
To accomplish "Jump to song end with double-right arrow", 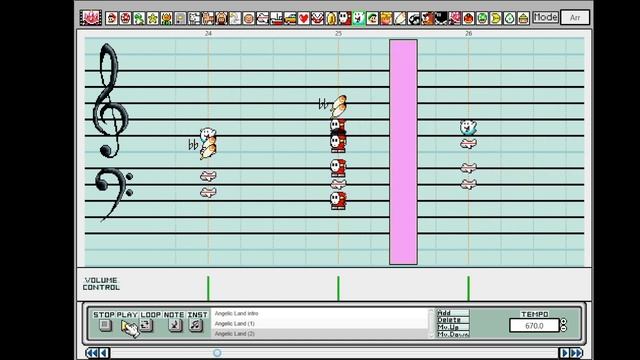I will (x=577, y=353).
